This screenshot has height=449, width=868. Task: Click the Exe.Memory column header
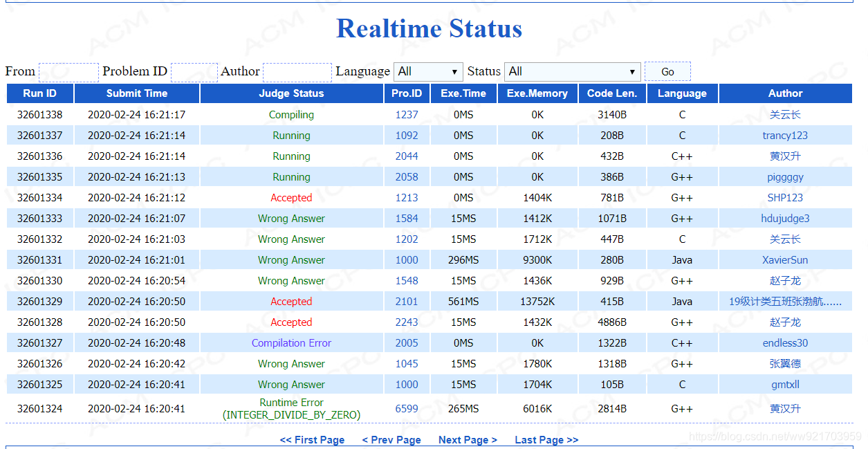537,93
